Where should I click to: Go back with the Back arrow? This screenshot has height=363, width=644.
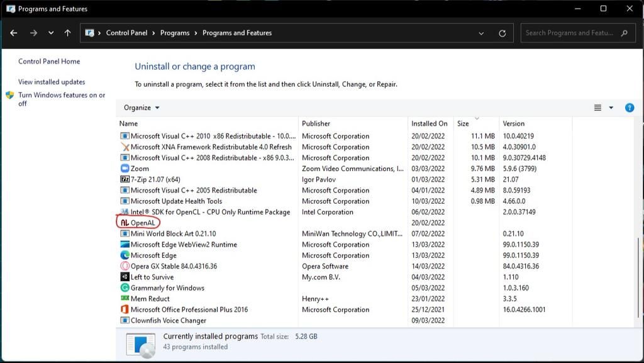14,33
